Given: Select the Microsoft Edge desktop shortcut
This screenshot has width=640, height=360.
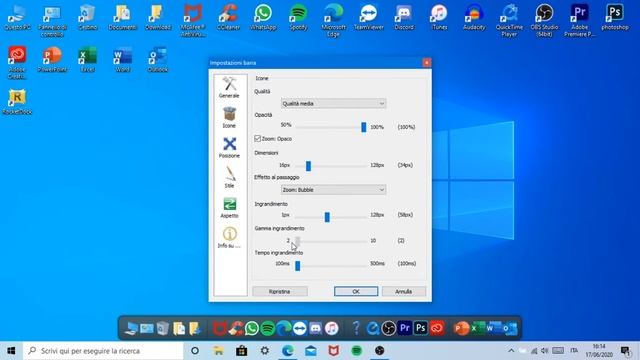Looking at the screenshot, I should [333, 20].
